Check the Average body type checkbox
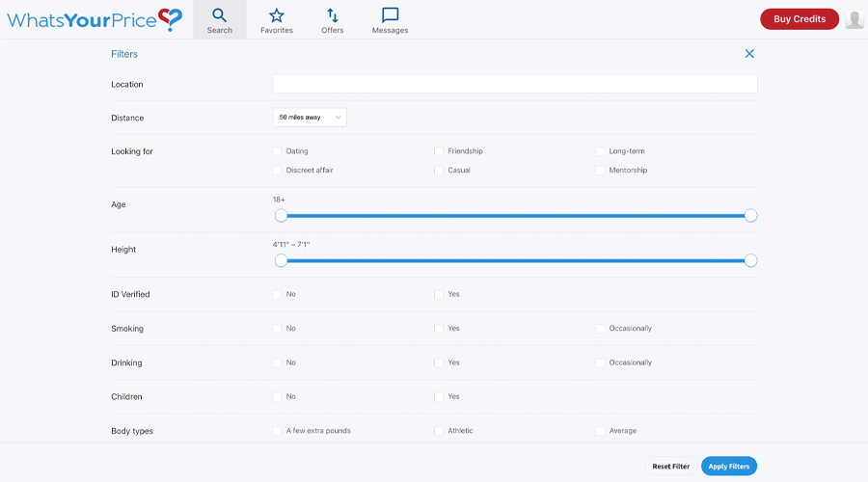This screenshot has width=868, height=482. pos(600,431)
